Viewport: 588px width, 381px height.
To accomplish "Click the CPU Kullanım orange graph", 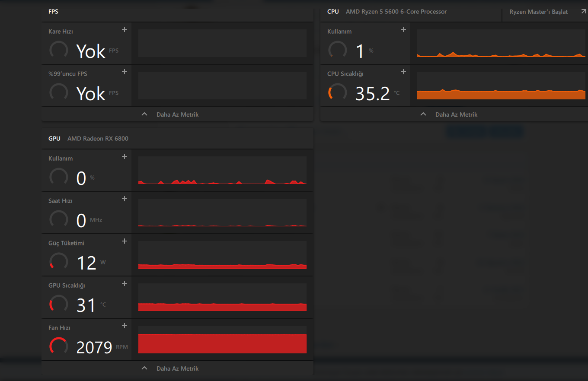I will (x=501, y=43).
